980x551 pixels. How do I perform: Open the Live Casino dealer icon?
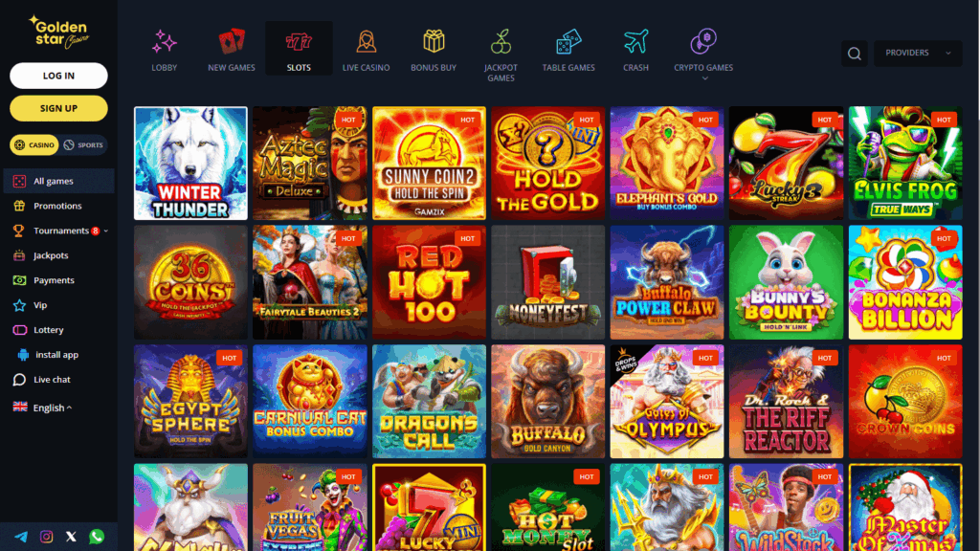(x=366, y=42)
